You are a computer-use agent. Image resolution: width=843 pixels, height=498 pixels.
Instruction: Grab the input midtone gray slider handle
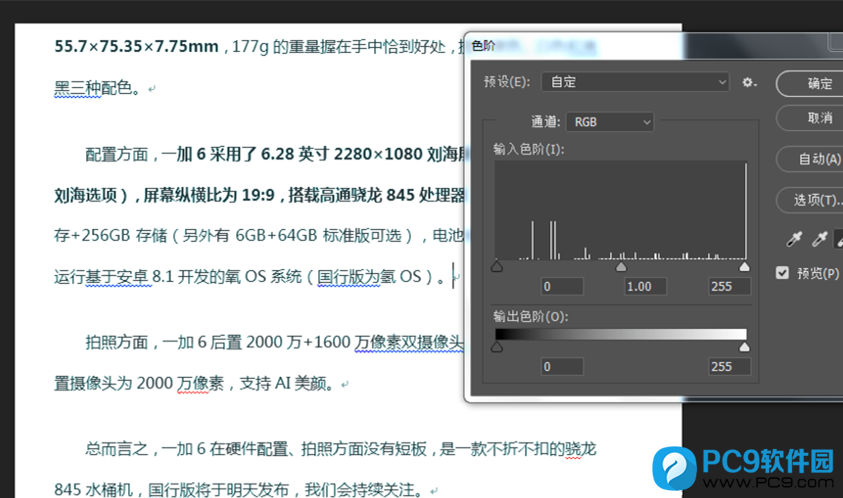[621, 267]
